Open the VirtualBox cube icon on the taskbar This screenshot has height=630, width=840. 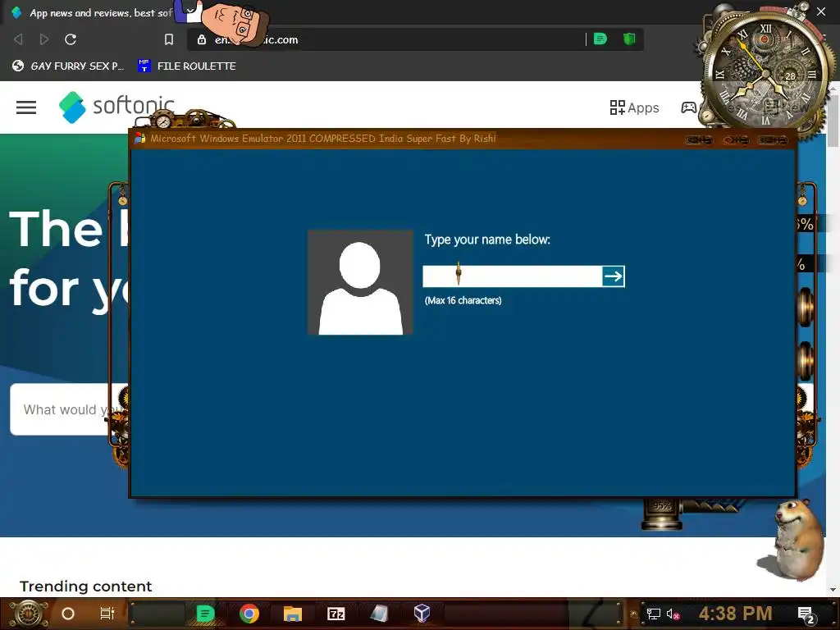click(x=422, y=613)
